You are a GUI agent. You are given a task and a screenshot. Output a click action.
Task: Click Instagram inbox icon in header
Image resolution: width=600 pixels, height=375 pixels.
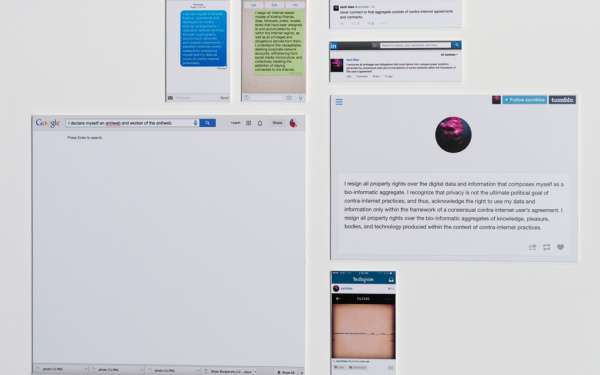391,279
